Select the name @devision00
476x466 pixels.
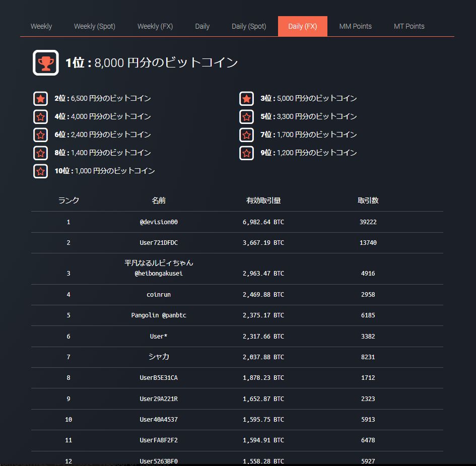pyautogui.click(x=159, y=222)
